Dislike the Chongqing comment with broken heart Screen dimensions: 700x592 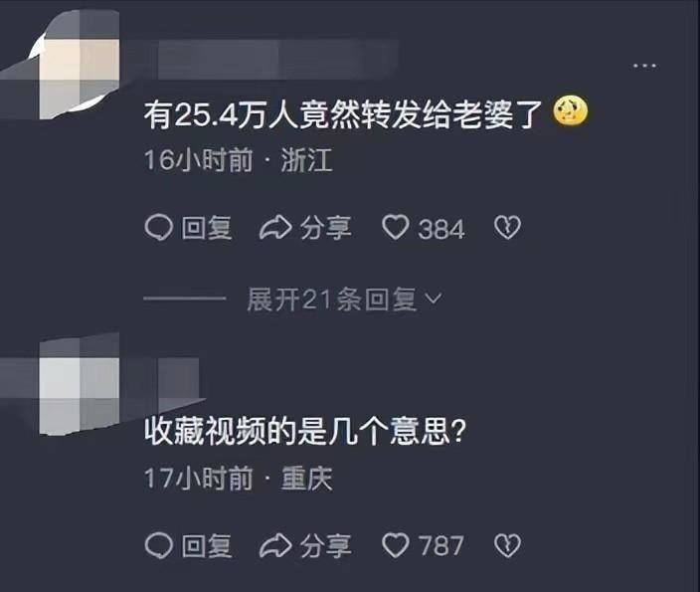(x=507, y=545)
